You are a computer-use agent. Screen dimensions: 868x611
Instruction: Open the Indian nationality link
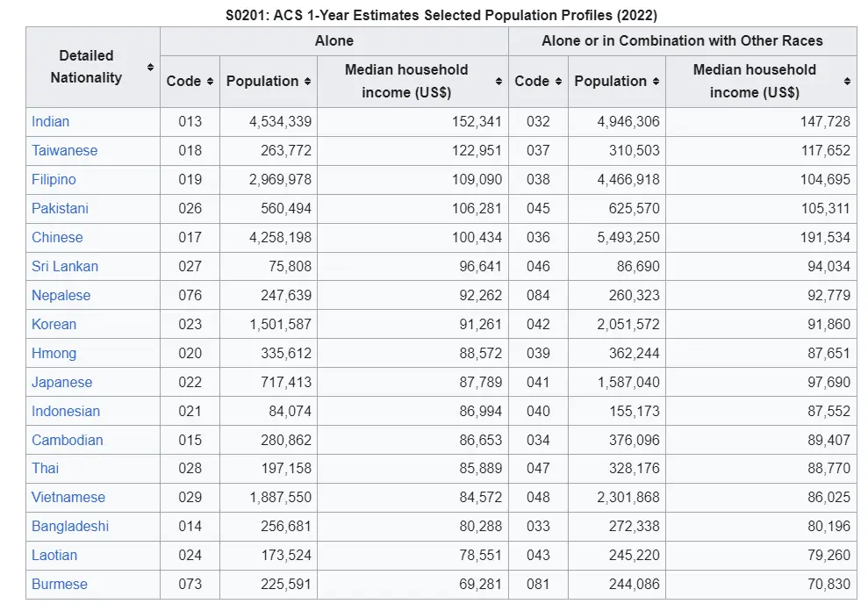click(51, 121)
